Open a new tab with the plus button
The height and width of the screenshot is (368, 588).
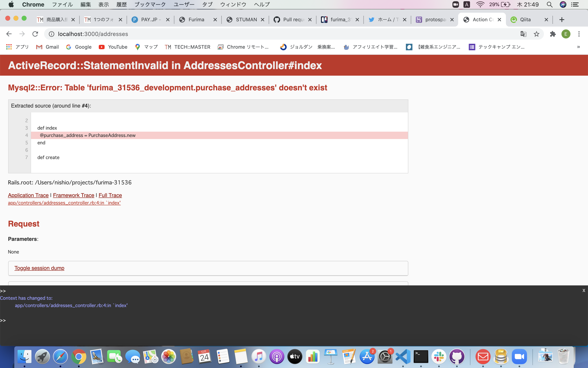click(562, 20)
